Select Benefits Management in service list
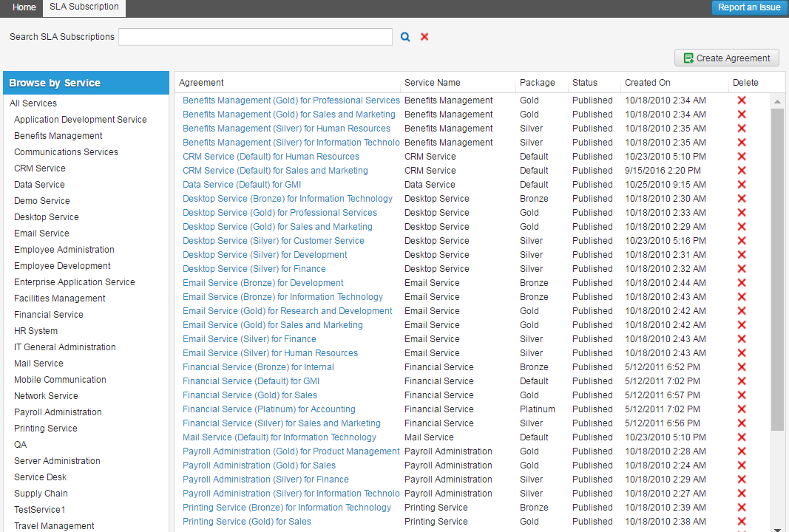789x532 pixels. pyautogui.click(x=58, y=136)
